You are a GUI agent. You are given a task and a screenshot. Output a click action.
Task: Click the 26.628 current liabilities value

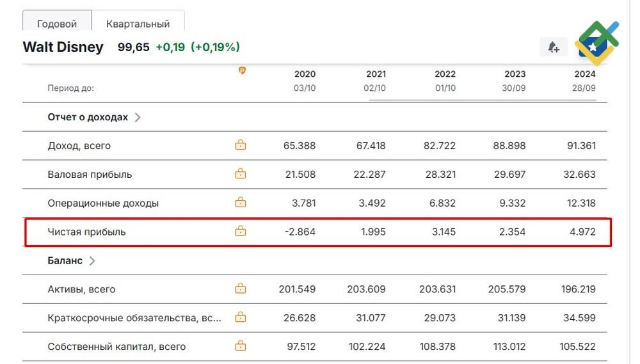point(300,318)
